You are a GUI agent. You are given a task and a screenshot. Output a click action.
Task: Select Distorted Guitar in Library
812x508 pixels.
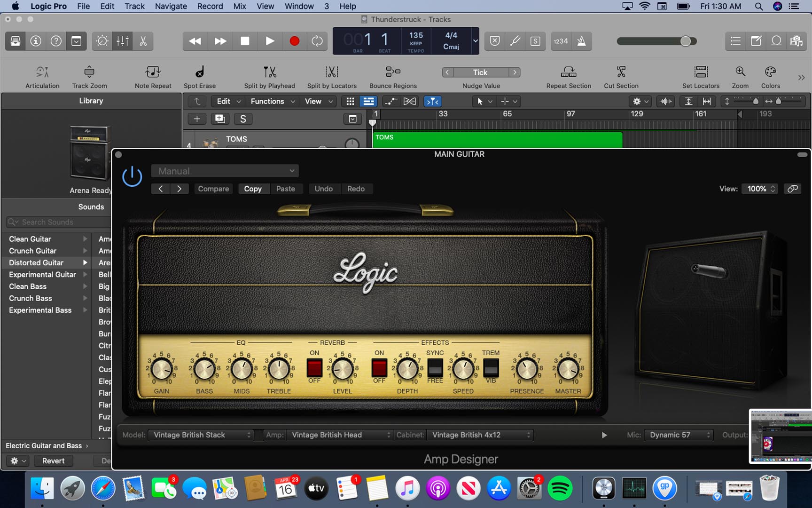point(46,262)
